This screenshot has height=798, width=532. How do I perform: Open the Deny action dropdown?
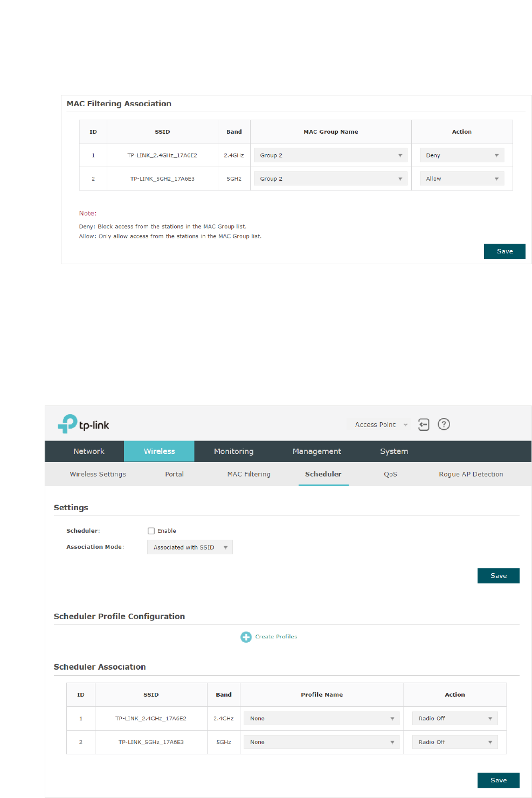tap(462, 155)
